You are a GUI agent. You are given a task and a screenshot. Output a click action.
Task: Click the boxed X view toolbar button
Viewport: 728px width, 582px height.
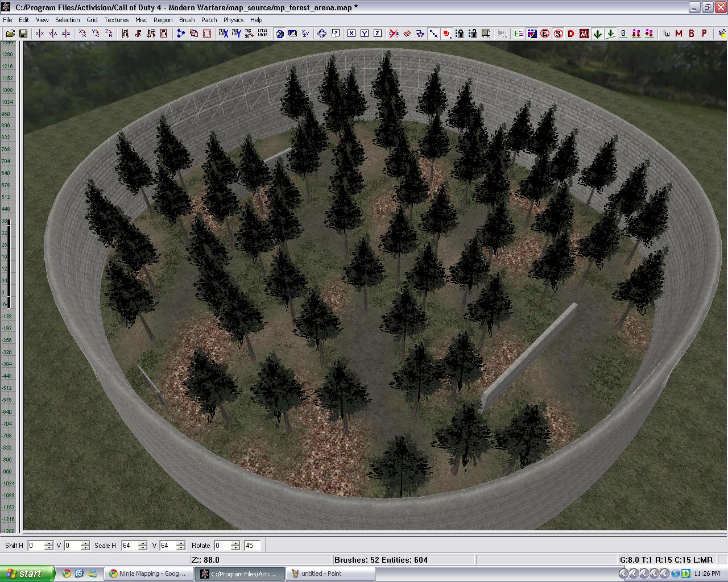click(351, 34)
